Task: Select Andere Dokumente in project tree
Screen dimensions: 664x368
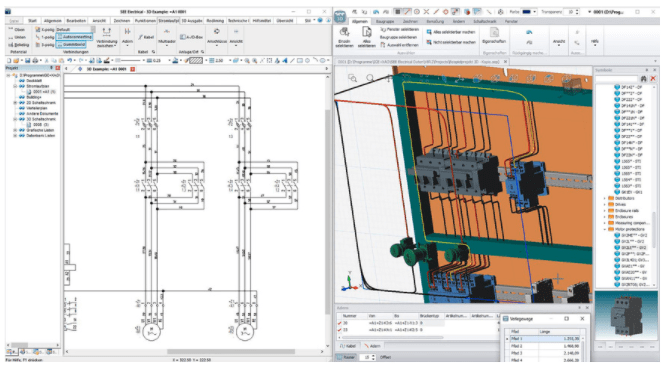Action: pos(42,113)
